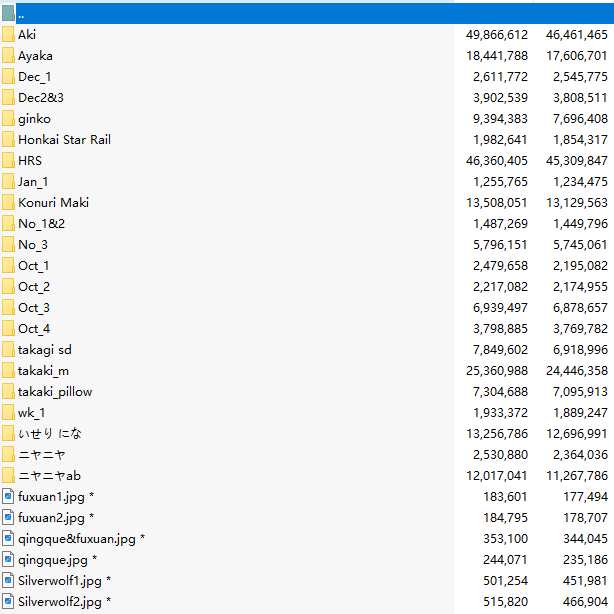Image resolution: width=614 pixels, height=614 pixels.
Task: Click the Silverwolf2.jpg image file icon
Action: pos(8,602)
